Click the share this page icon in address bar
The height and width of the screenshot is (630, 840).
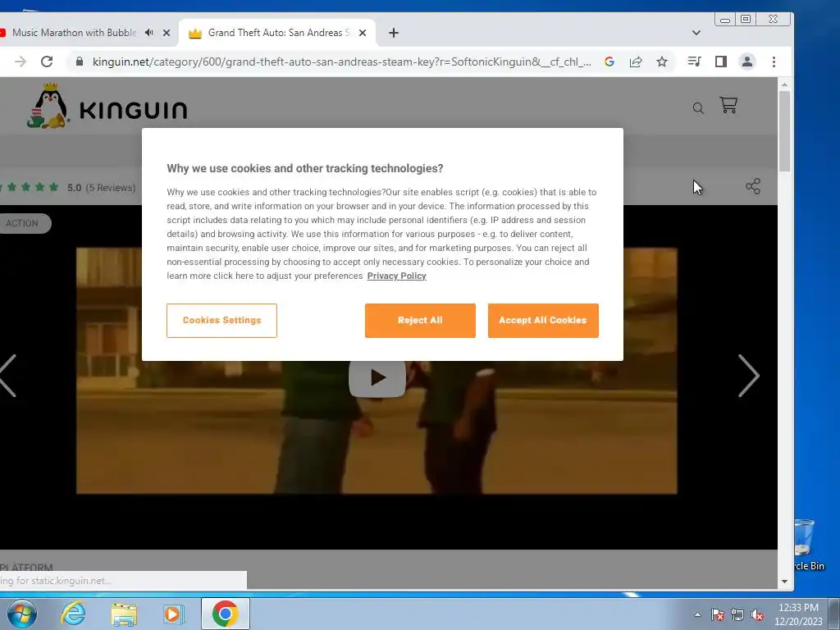coord(636,62)
